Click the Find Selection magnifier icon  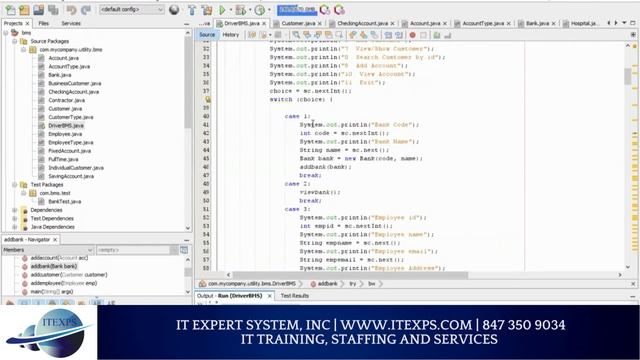click(x=296, y=35)
